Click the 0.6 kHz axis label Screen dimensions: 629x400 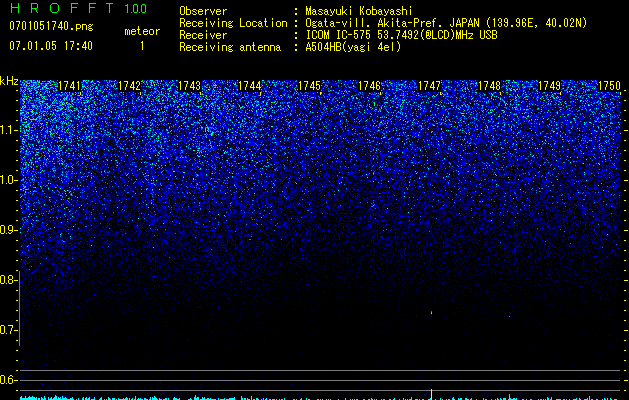click(9, 380)
